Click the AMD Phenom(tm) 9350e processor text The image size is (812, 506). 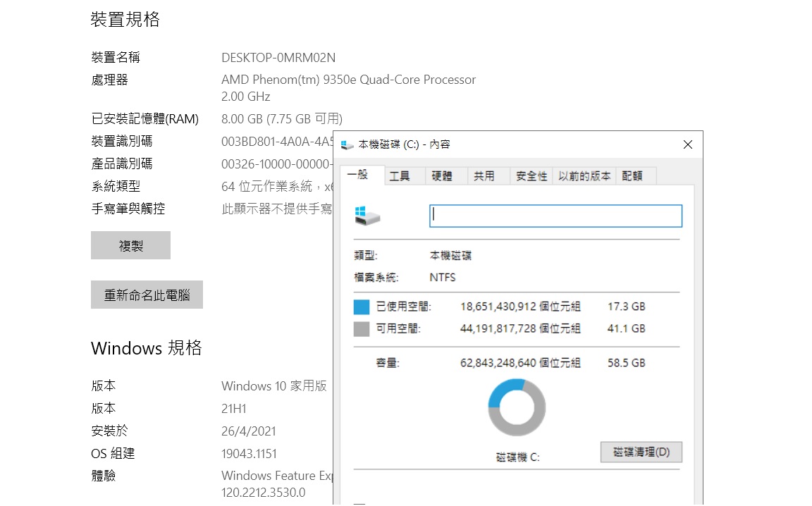point(348,80)
